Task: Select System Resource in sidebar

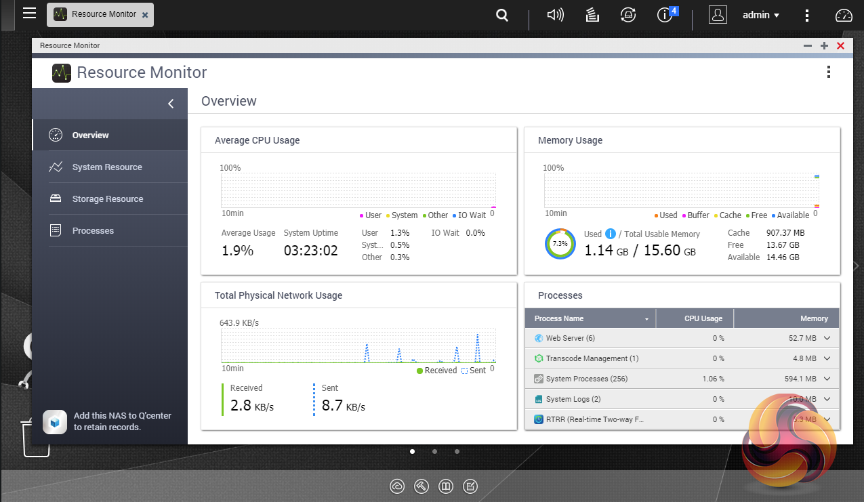Action: (x=107, y=167)
